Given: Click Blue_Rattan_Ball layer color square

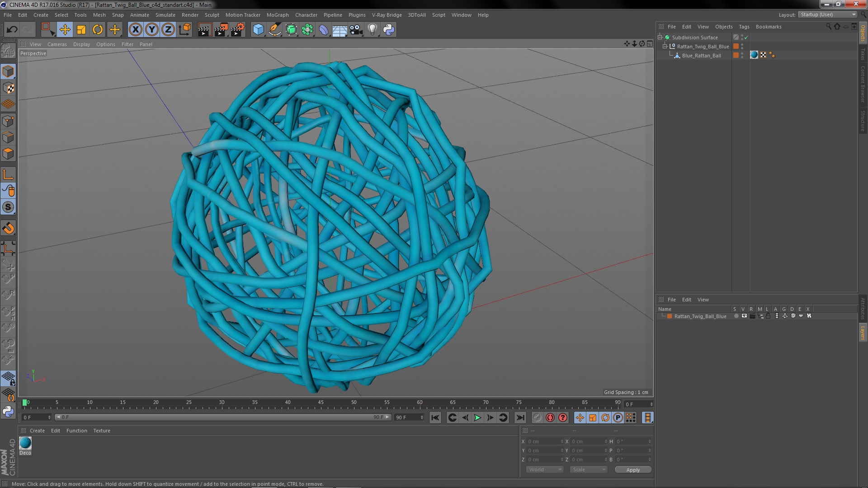Looking at the screenshot, I should [736, 55].
